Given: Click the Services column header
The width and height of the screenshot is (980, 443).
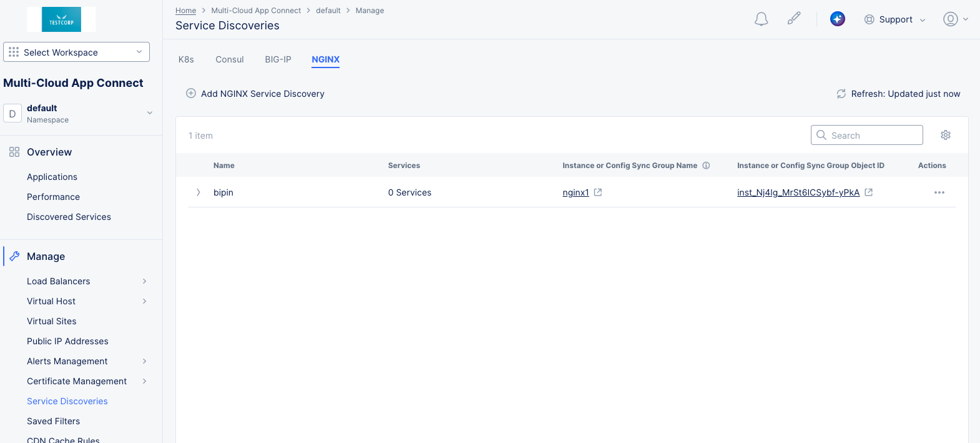Looking at the screenshot, I should click(x=404, y=166).
